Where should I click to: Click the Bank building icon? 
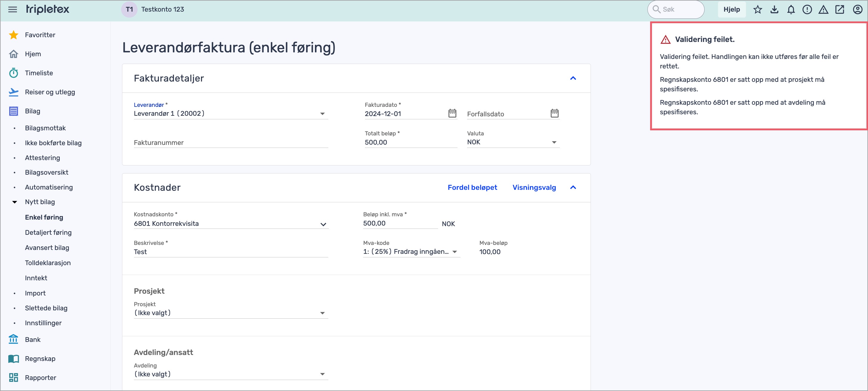coord(13,339)
